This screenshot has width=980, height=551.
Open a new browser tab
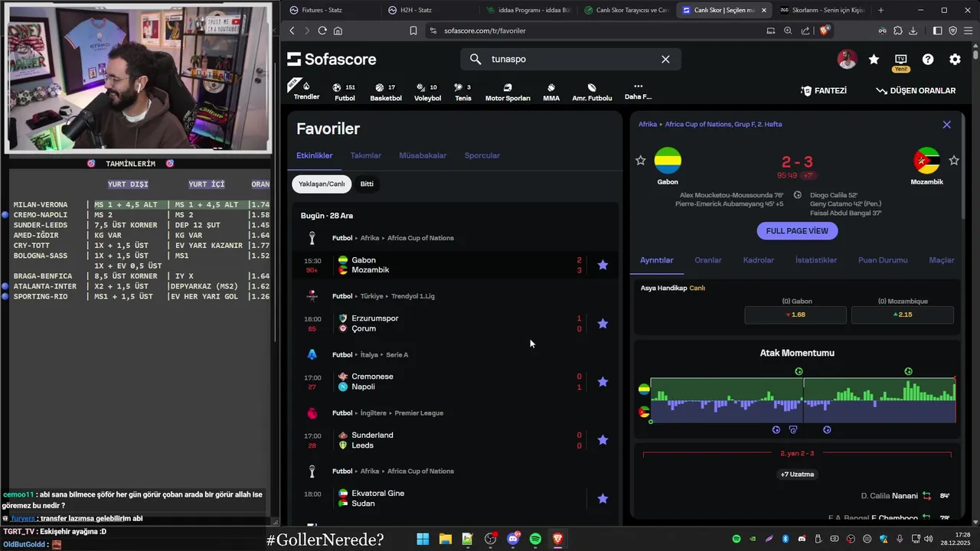[880, 10]
